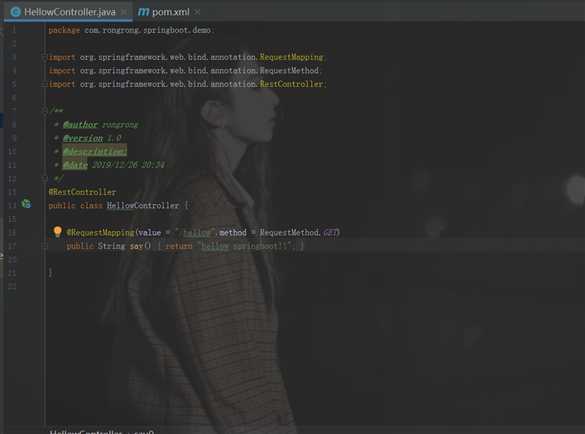Click the @author tag in Javadoc
This screenshot has height=434, width=585.
pyautogui.click(x=80, y=124)
